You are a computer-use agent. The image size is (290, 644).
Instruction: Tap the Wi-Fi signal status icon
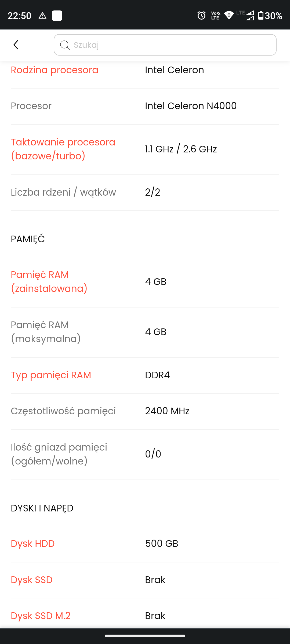(x=229, y=16)
